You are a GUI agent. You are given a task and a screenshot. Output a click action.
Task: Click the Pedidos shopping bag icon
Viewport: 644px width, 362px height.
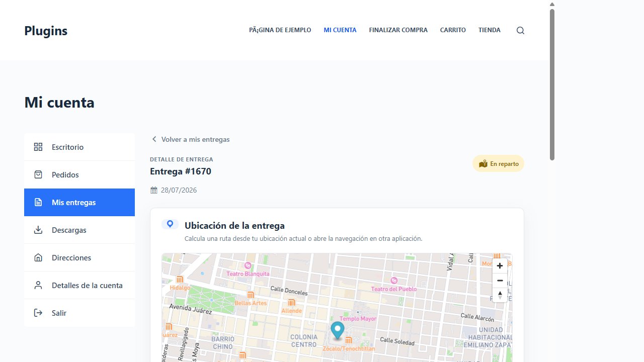click(x=38, y=174)
